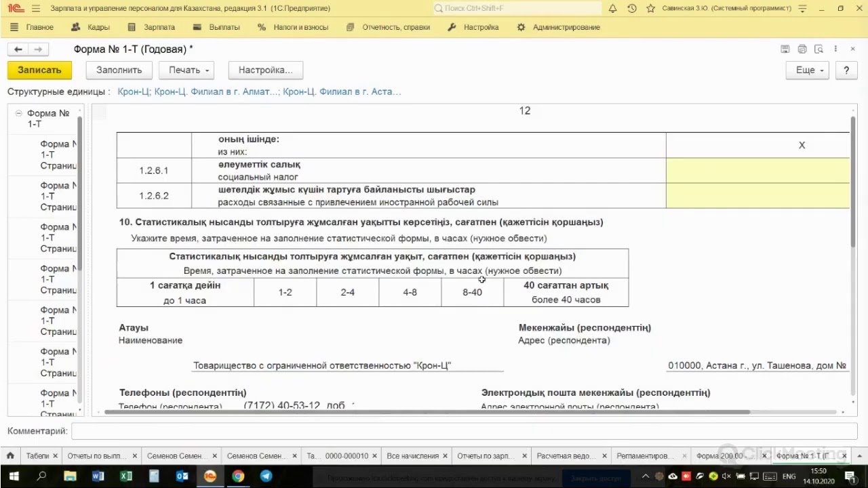868x488 pixels.
Task: Open service settings lines icon near username
Action: 803,8
